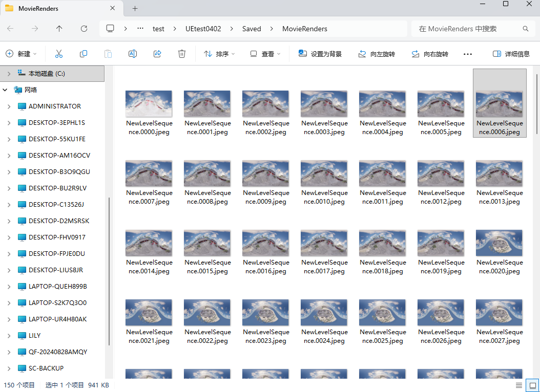Go back with the left arrow
The height and width of the screenshot is (392, 540).
10,29
